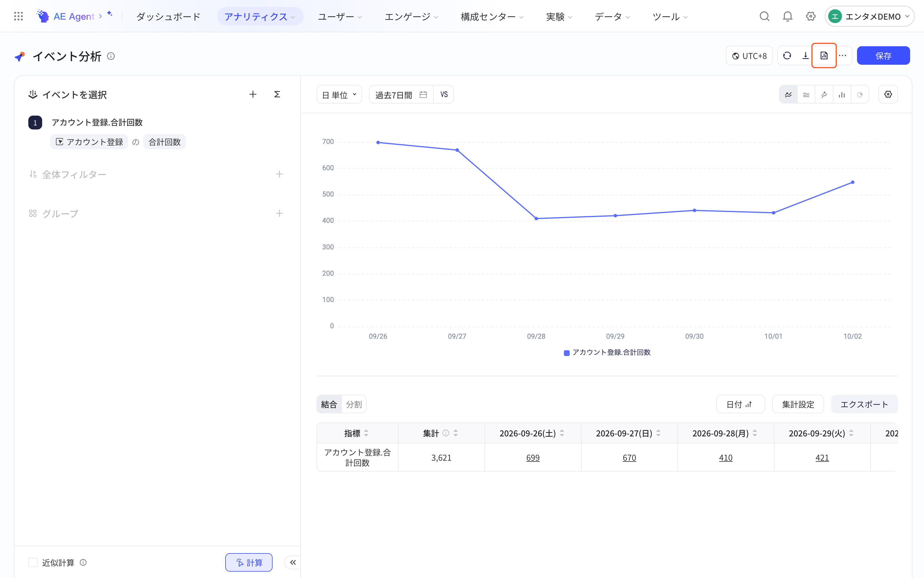Open the ツール menu
This screenshot has height=578, width=924.
point(670,16)
